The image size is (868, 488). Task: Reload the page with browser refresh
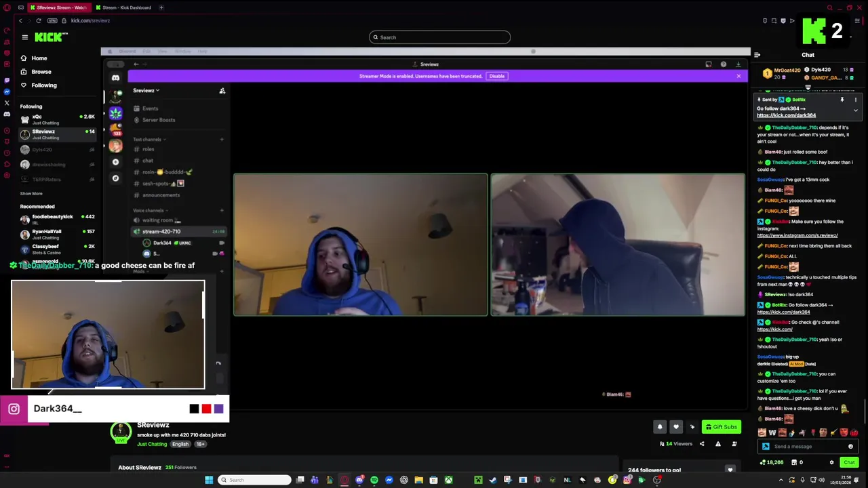[x=38, y=20]
